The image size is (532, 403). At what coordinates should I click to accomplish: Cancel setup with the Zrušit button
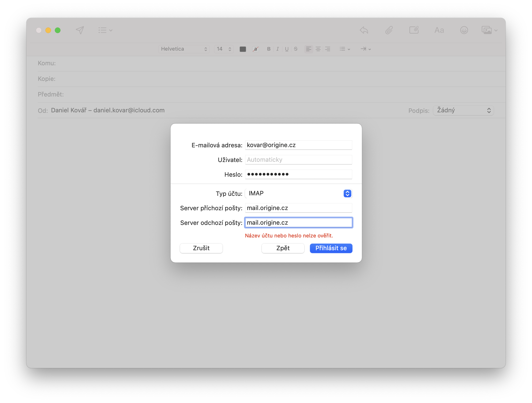coord(201,248)
